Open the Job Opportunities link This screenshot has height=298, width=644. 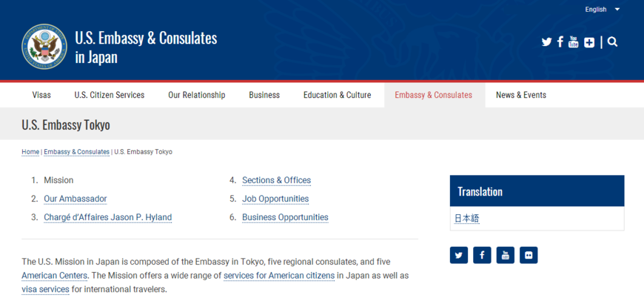coord(275,199)
